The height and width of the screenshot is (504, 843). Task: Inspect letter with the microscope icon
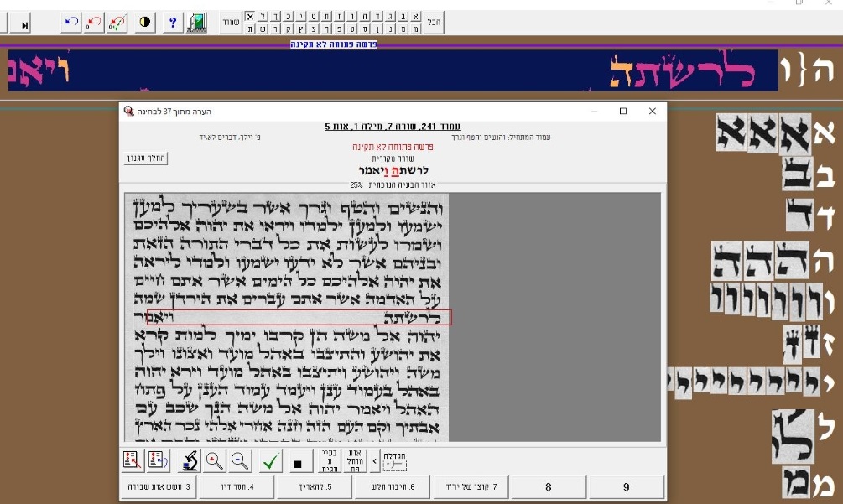pyautogui.click(x=189, y=460)
